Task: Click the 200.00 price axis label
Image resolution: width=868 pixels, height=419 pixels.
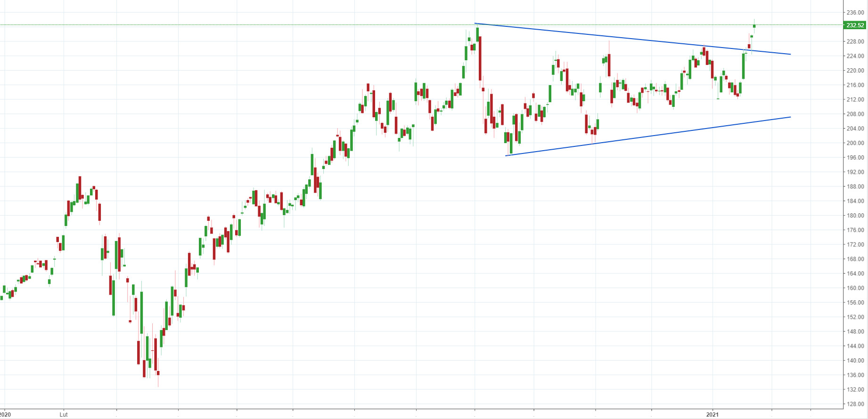Action: (x=855, y=143)
